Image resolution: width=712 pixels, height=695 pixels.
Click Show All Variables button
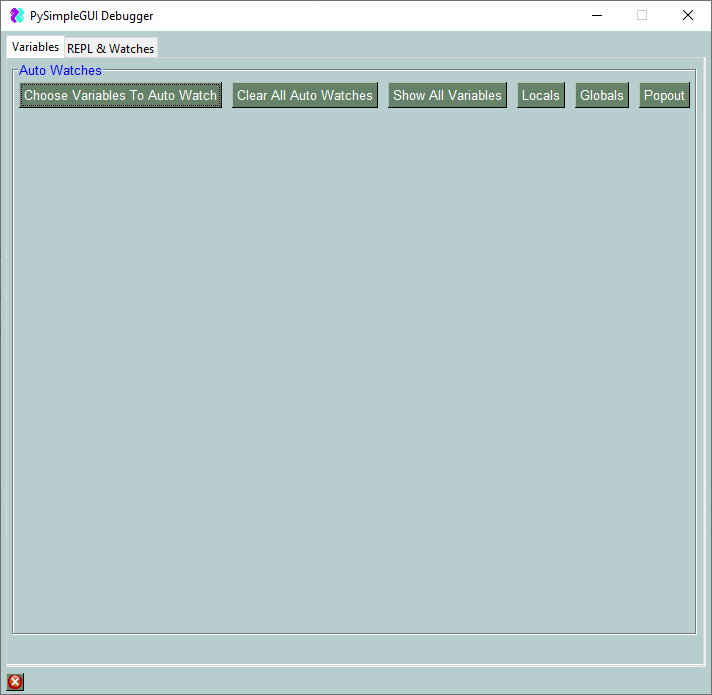pos(447,95)
